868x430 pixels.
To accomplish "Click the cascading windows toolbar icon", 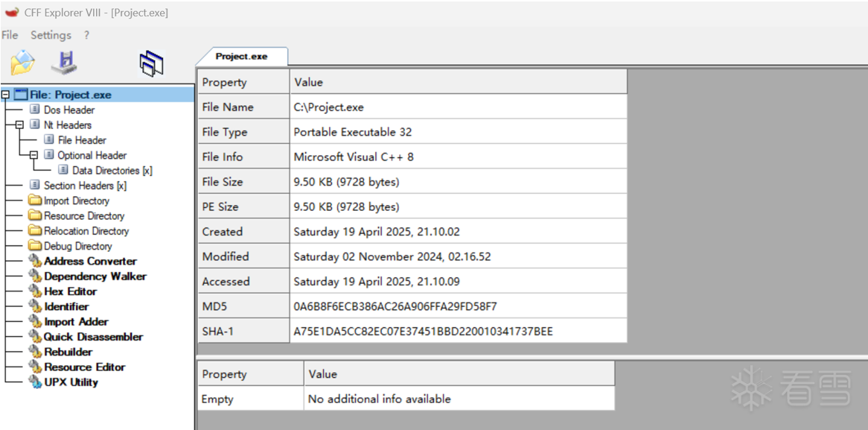I will point(151,64).
